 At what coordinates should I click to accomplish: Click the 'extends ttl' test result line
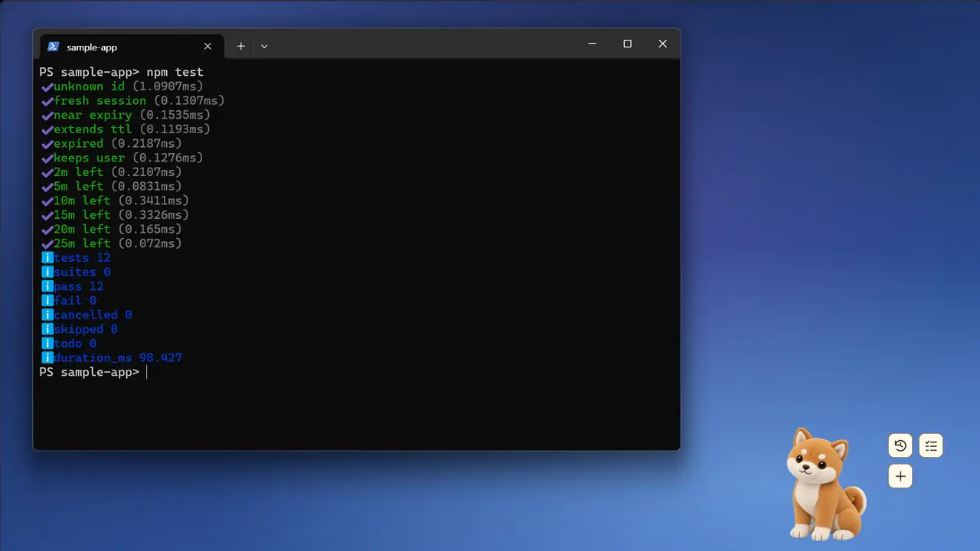pos(126,129)
